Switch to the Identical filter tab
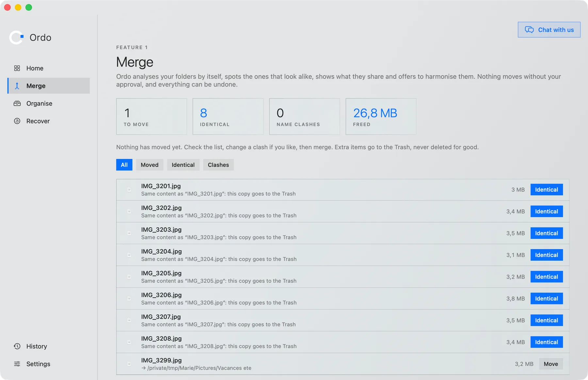This screenshot has height=380, width=588. 183,165
